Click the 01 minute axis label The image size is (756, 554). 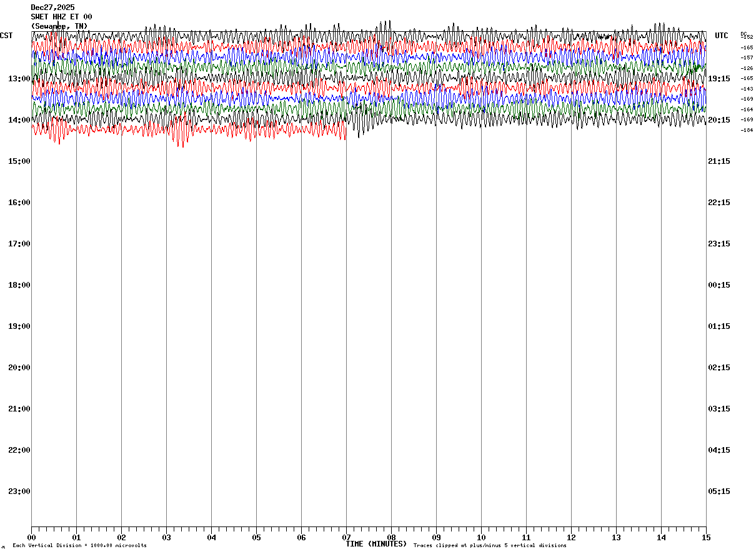pyautogui.click(x=76, y=538)
